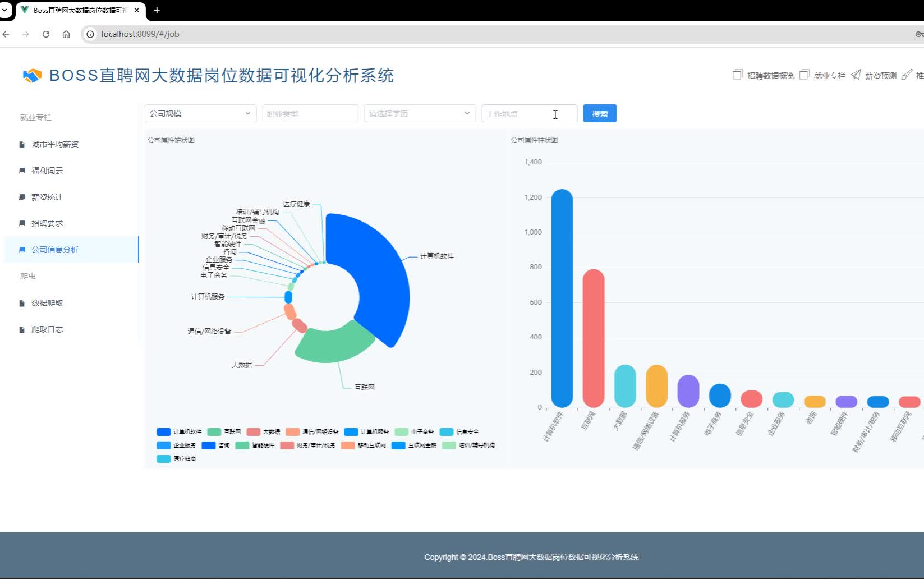The height and width of the screenshot is (579, 924).
Task: Go to 城市平均薪资 in sidebar
Action: tap(55, 145)
